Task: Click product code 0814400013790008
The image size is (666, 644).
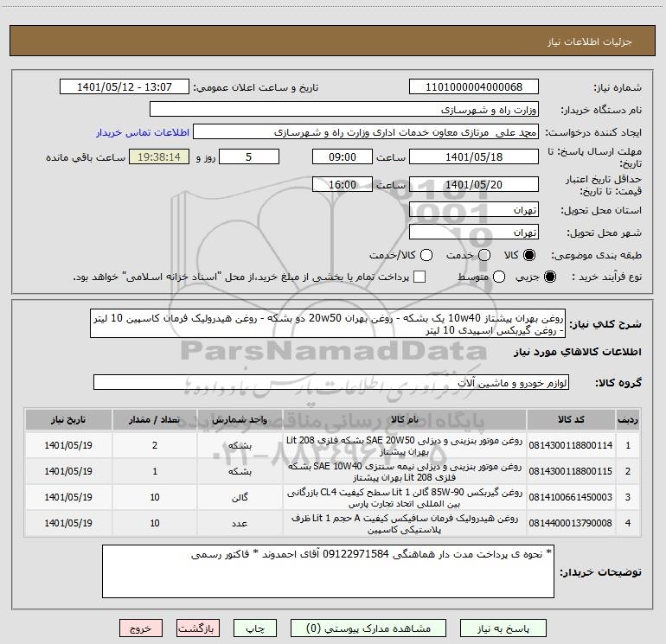Action: point(571,523)
